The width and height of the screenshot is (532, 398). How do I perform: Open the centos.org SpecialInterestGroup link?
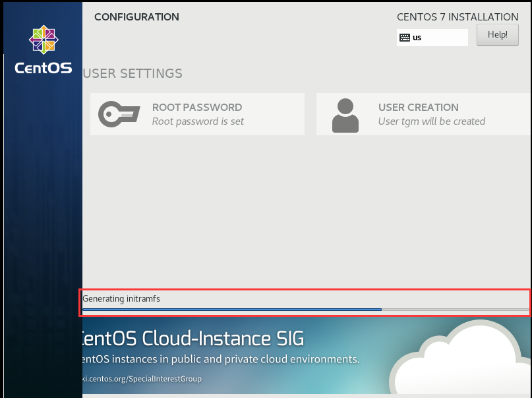click(142, 379)
